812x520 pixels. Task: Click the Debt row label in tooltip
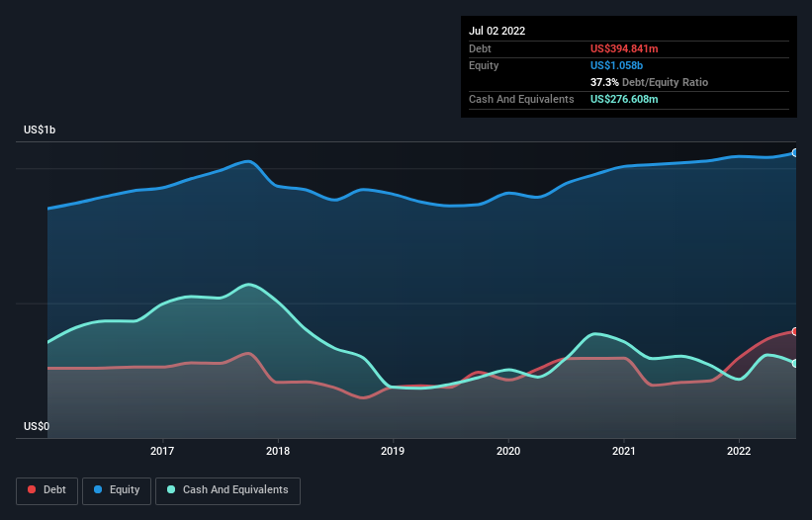point(480,48)
